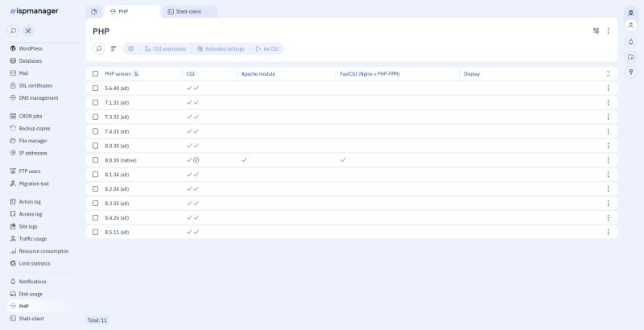Image resolution: width=644 pixels, height=330 pixels.
Task: Click the As CGI button
Action: pyautogui.click(x=267, y=48)
